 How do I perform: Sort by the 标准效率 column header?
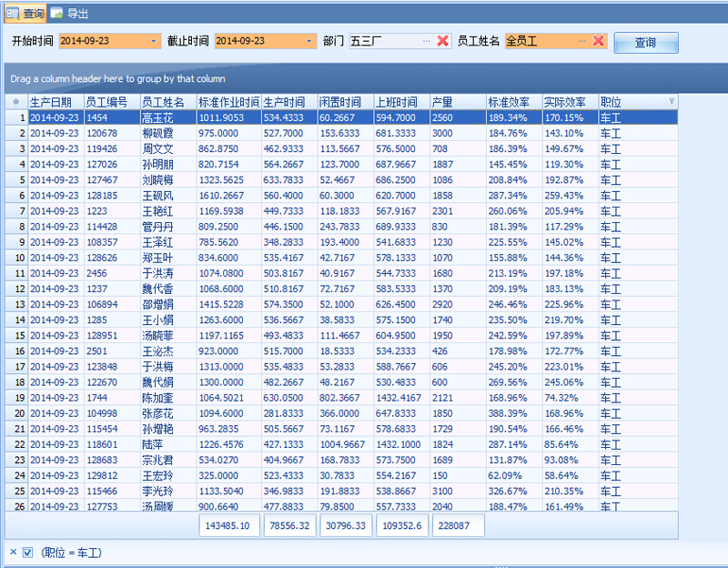point(513,102)
